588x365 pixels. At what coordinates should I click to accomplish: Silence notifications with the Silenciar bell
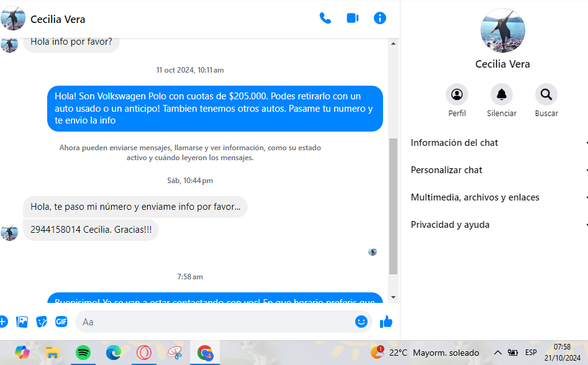click(501, 95)
